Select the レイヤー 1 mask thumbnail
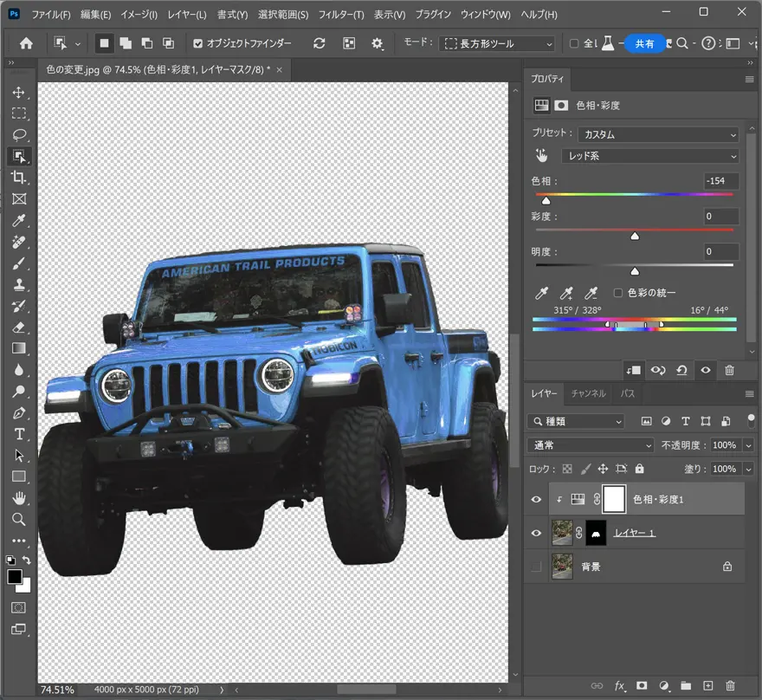This screenshot has height=700, width=762. (x=596, y=533)
